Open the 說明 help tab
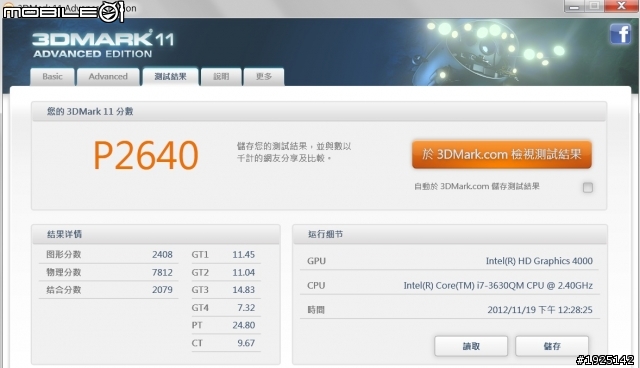This screenshot has width=640, height=368. point(221,77)
